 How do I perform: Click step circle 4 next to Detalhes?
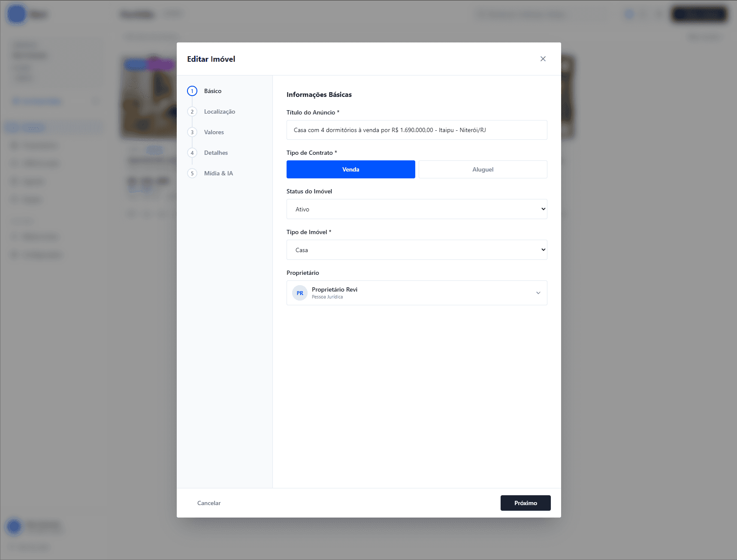(x=192, y=153)
